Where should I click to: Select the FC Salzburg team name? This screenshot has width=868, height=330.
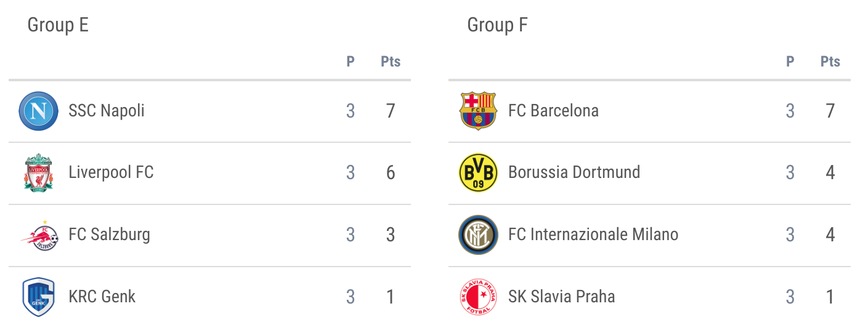pos(109,235)
